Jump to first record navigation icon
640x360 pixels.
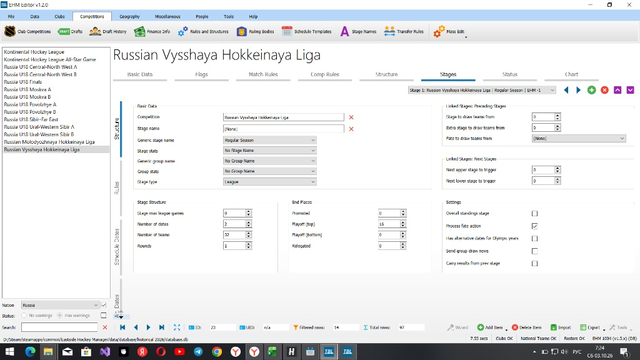coord(122,327)
